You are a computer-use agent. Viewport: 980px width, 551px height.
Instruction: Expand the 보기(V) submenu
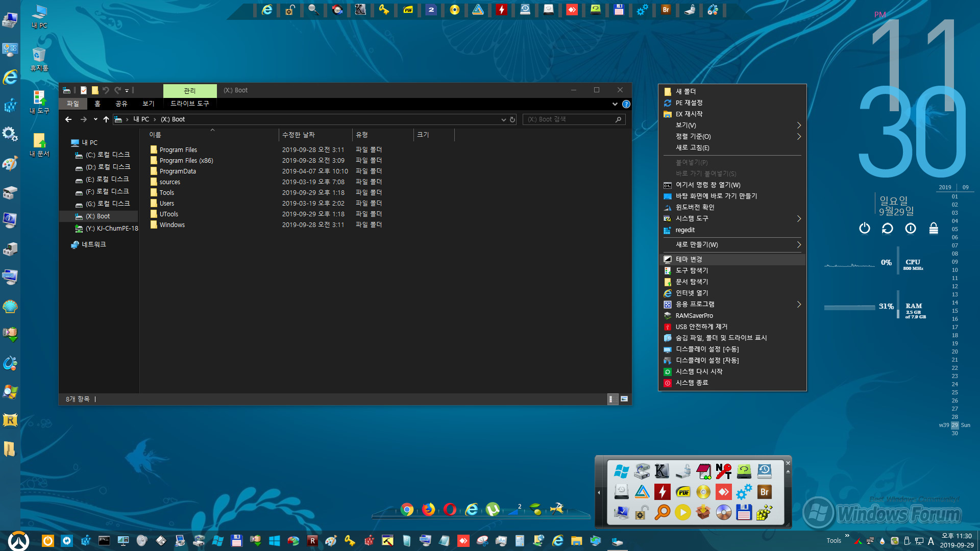732,126
